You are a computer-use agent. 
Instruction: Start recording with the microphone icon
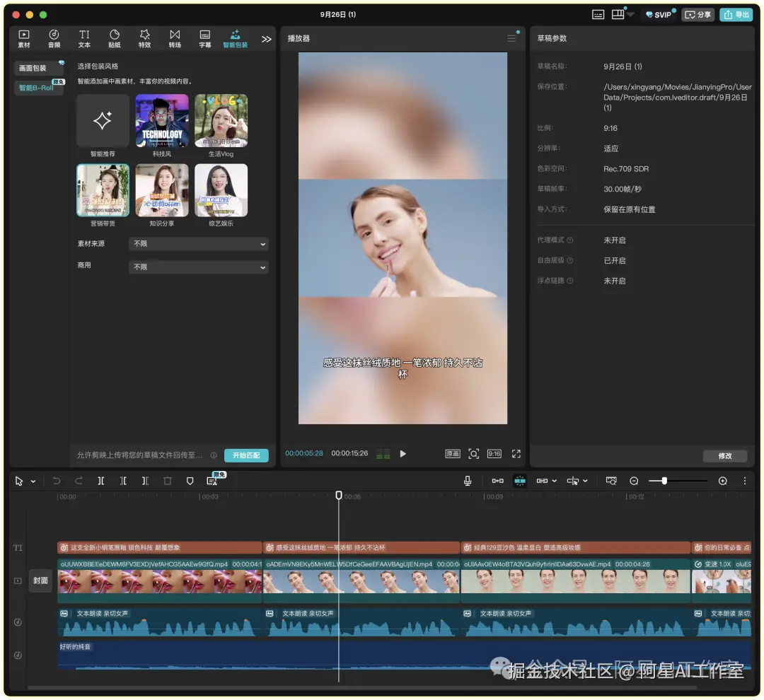(468, 481)
